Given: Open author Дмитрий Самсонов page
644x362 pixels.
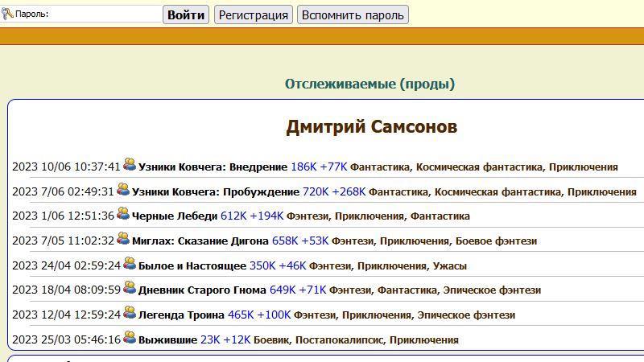Looking at the screenshot, I should tap(372, 126).
